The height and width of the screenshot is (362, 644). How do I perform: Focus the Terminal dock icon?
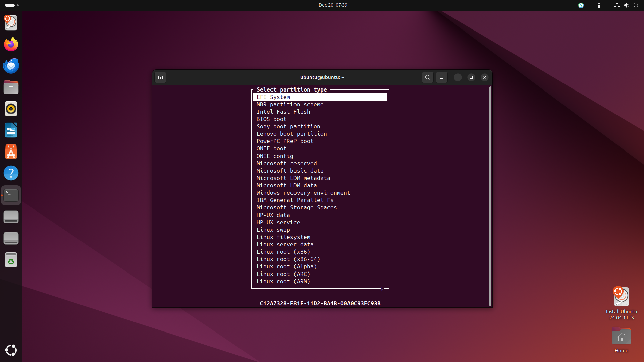(11, 195)
